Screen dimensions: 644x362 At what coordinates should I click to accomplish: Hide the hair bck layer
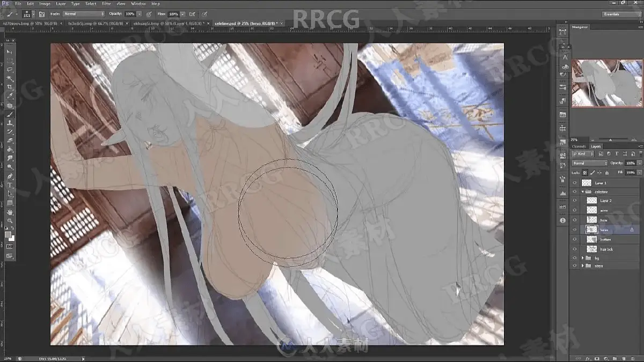(575, 249)
